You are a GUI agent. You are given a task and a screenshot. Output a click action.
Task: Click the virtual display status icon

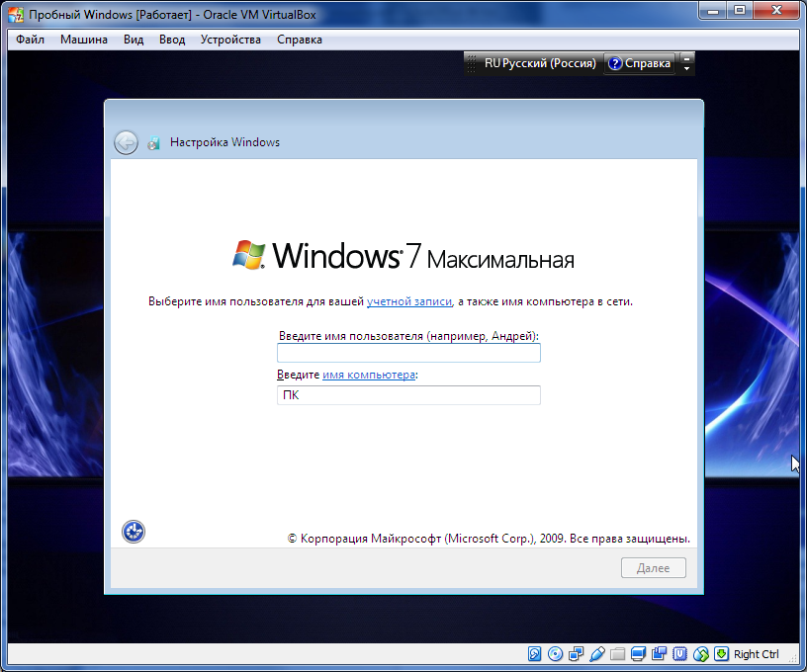tap(638, 653)
